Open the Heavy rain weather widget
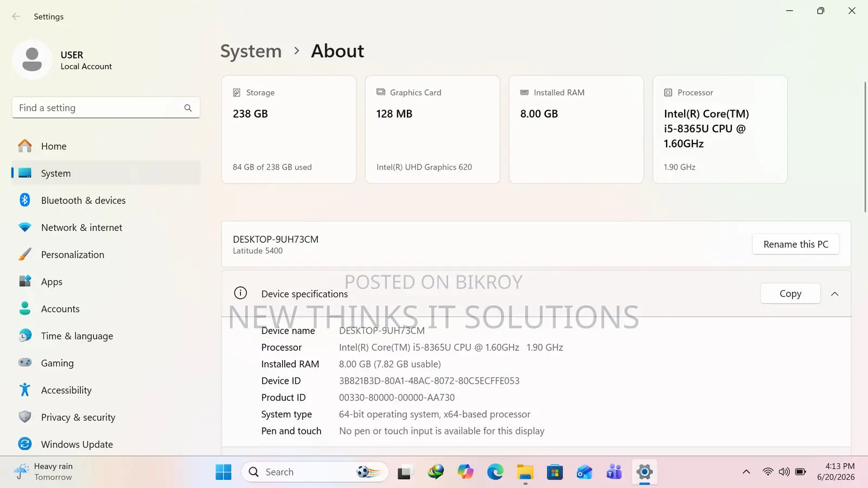 coord(44,472)
